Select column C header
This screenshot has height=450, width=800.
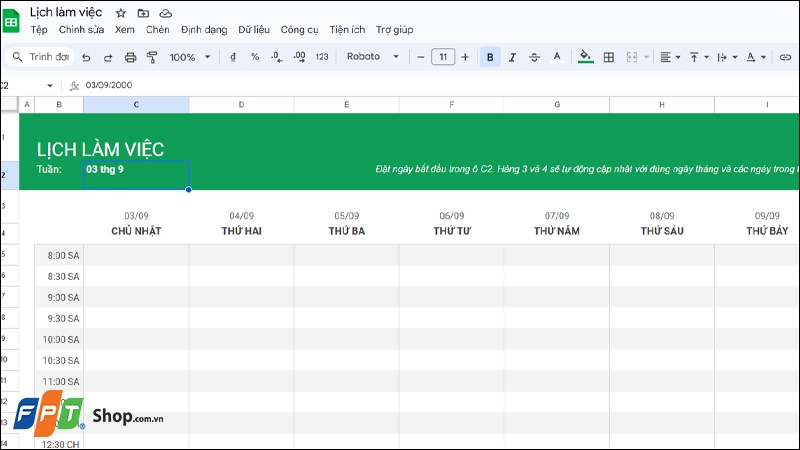[136, 105]
